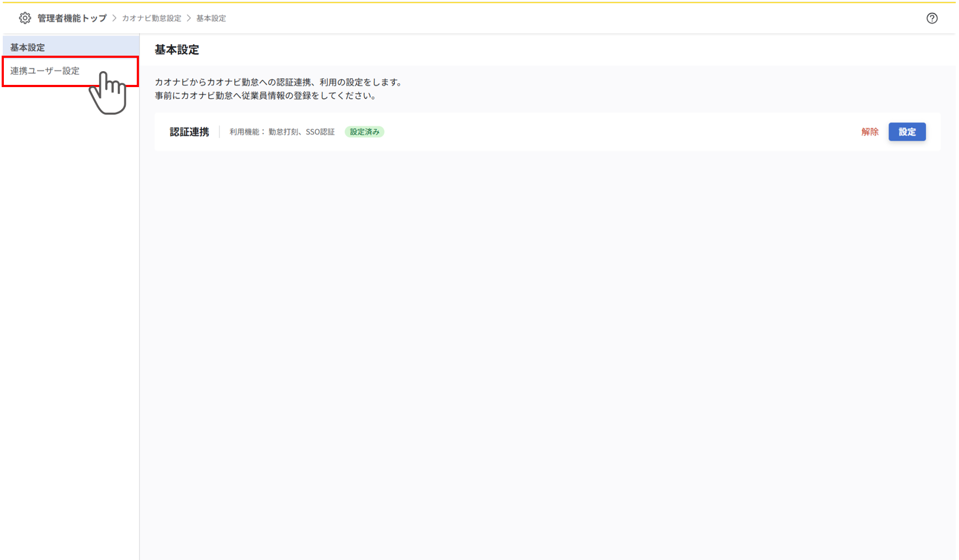Click the gear icon beside 管理者機能トップ
The height and width of the screenshot is (560, 959).
(x=25, y=18)
